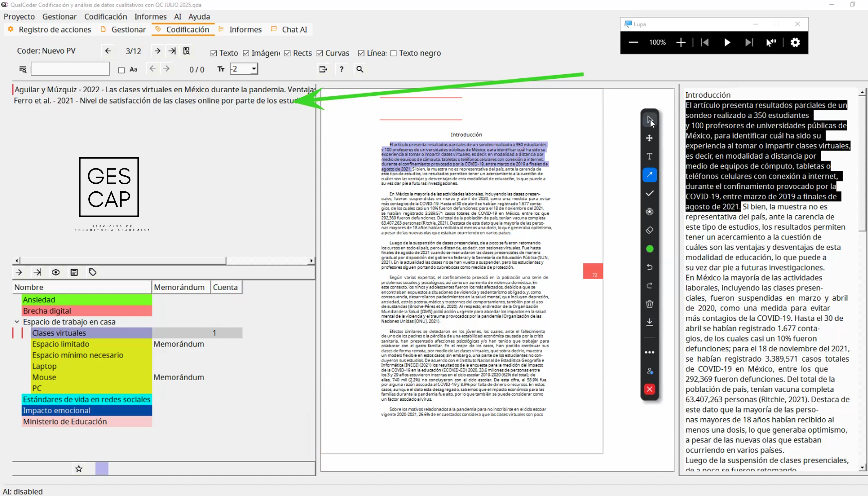Click the tag icon above codes tree
The image size is (868, 496).
(93, 272)
